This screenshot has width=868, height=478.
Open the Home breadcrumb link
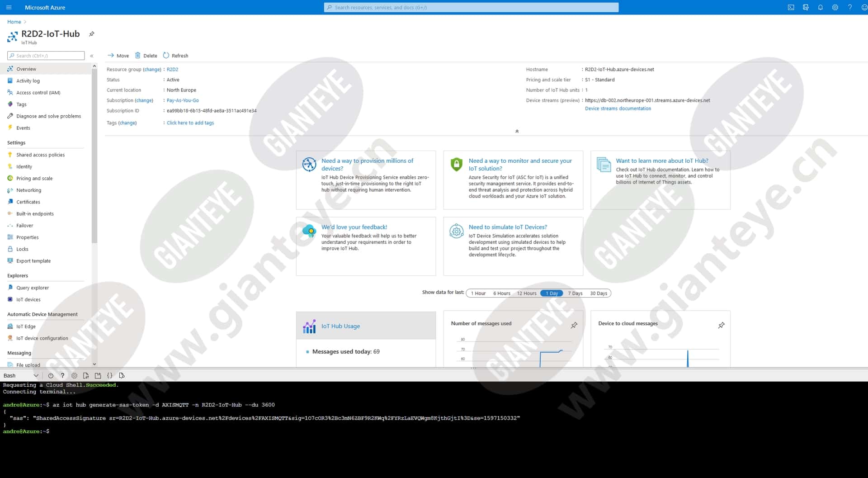tap(14, 22)
